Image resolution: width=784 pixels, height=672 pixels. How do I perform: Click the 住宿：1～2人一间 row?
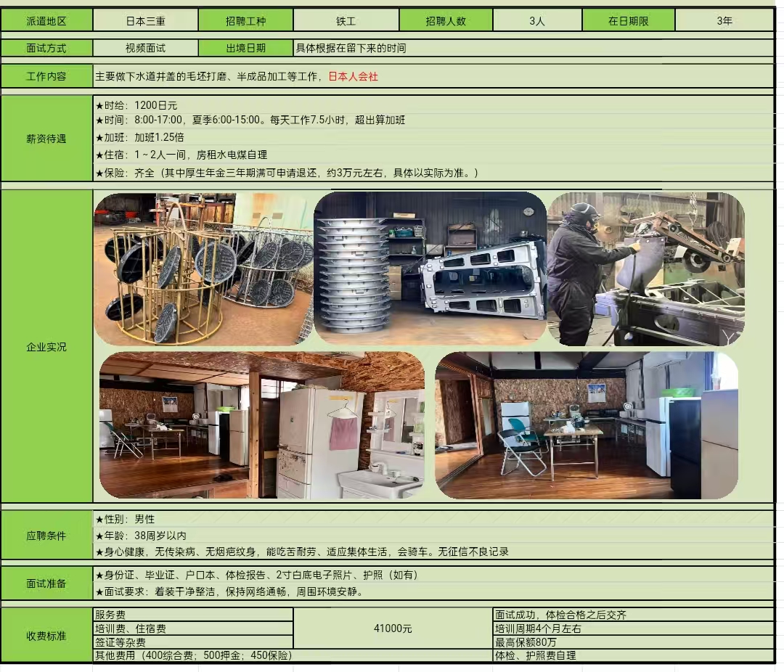click(433, 155)
